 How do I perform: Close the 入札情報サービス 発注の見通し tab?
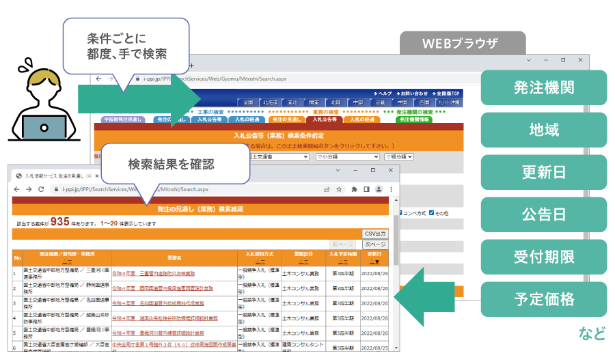(97, 176)
